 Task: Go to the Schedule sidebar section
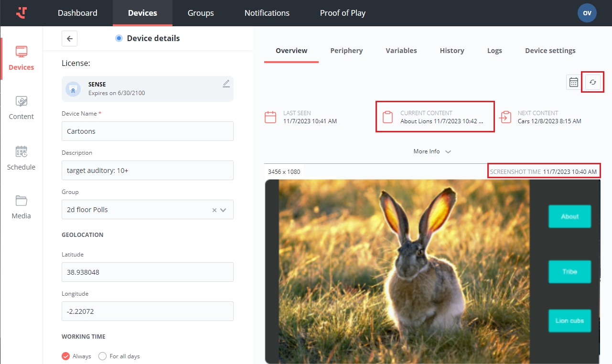(21, 158)
